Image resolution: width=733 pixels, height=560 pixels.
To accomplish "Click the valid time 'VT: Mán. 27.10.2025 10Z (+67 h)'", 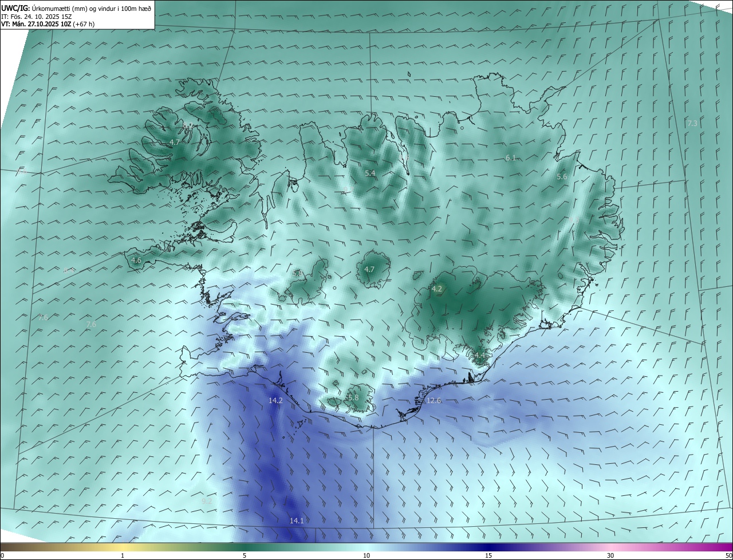I will coord(48,24).
